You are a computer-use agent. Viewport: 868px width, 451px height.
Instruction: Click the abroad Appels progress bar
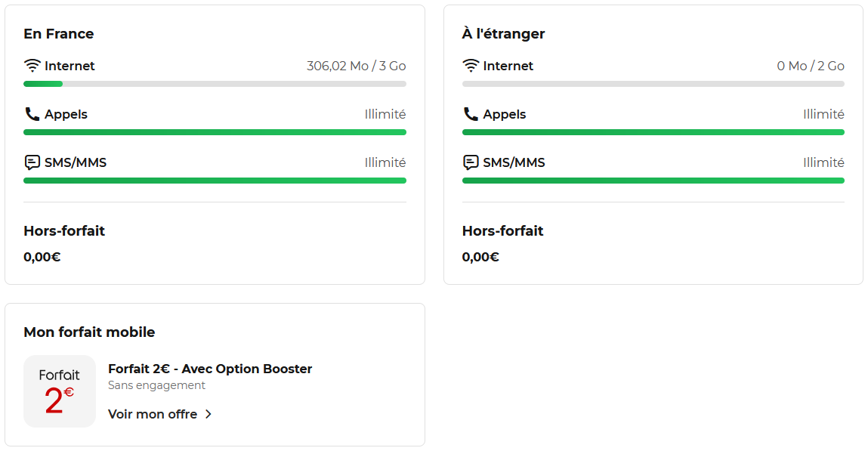point(653,132)
